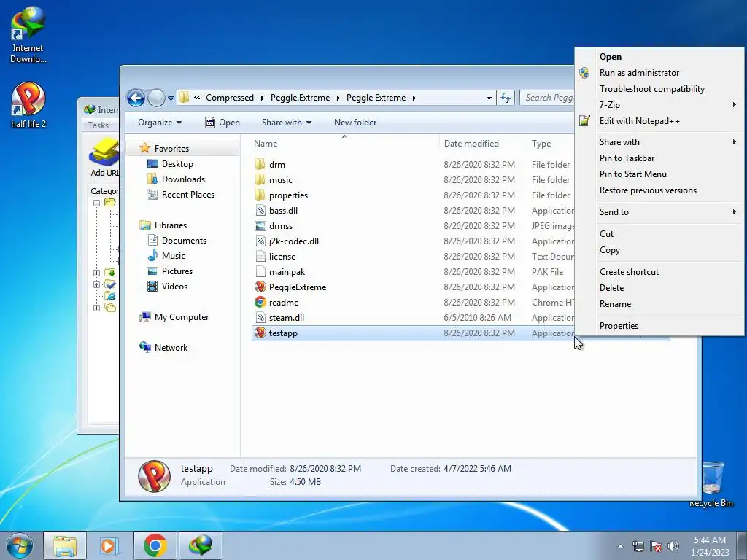Select the drm folder icon
This screenshot has width=747, height=560.
pos(260,165)
